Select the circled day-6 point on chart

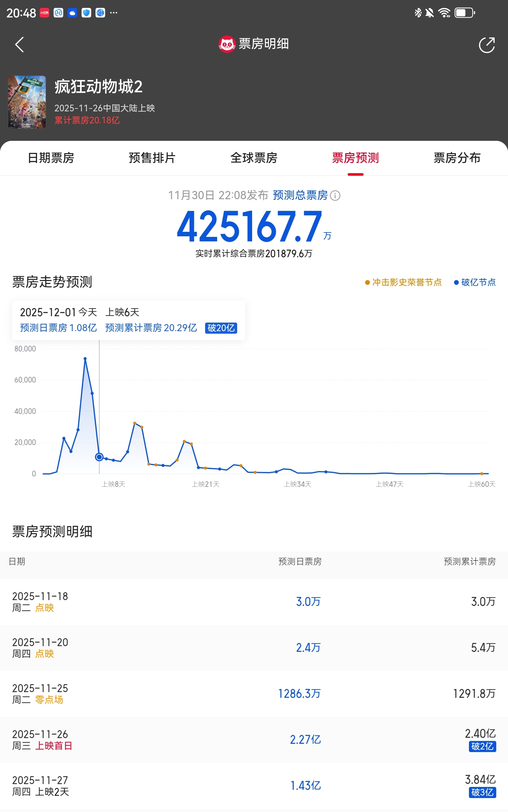(x=99, y=457)
